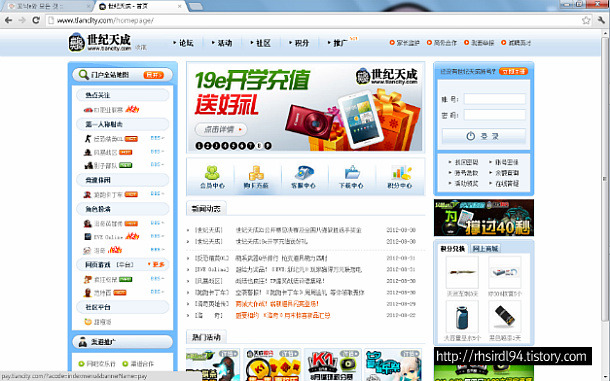Image resolution: width=610 pixels, height=381 pixels.
Task: Show banner slide 5
Action: click(x=233, y=146)
